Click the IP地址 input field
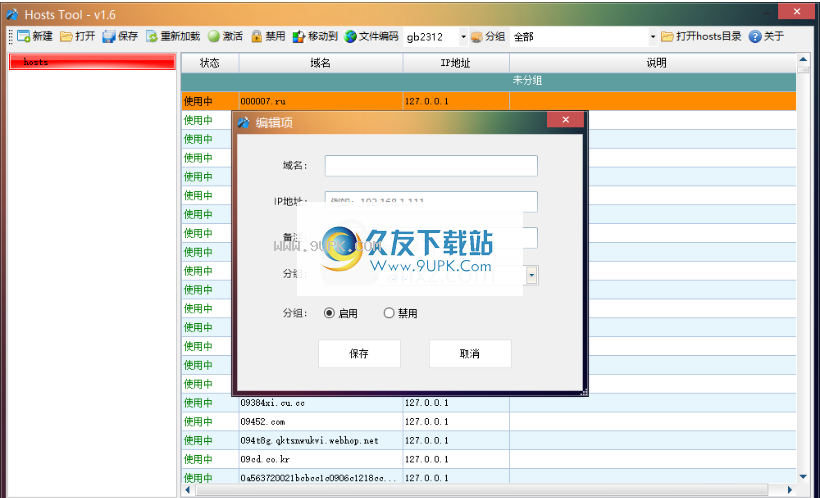Image resolution: width=820 pixels, height=498 pixels. [431, 201]
